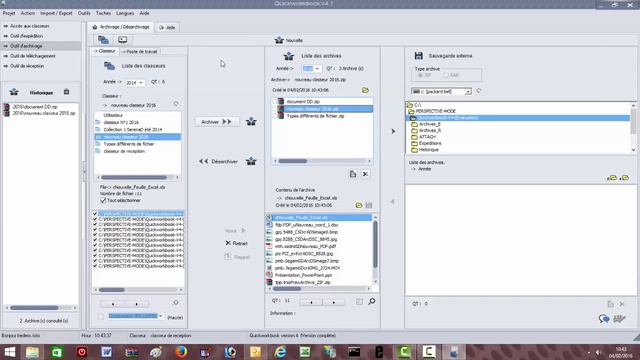Click the Historique archive box icon
The height and width of the screenshot is (360, 640).
[14, 92]
